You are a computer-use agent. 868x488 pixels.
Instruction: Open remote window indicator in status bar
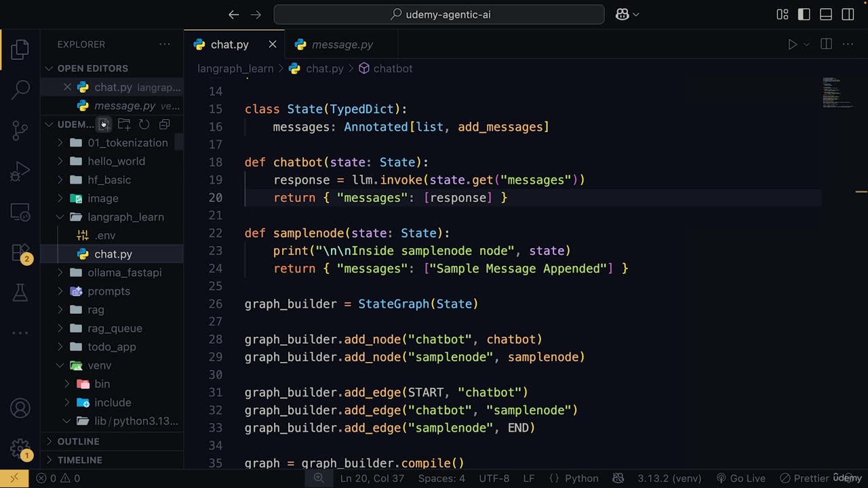[x=14, y=479]
